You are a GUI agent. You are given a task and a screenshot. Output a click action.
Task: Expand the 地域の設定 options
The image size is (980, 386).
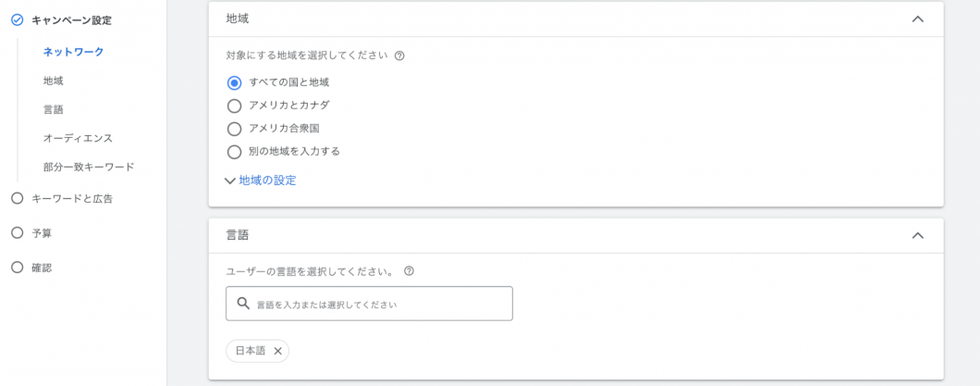[x=261, y=181]
